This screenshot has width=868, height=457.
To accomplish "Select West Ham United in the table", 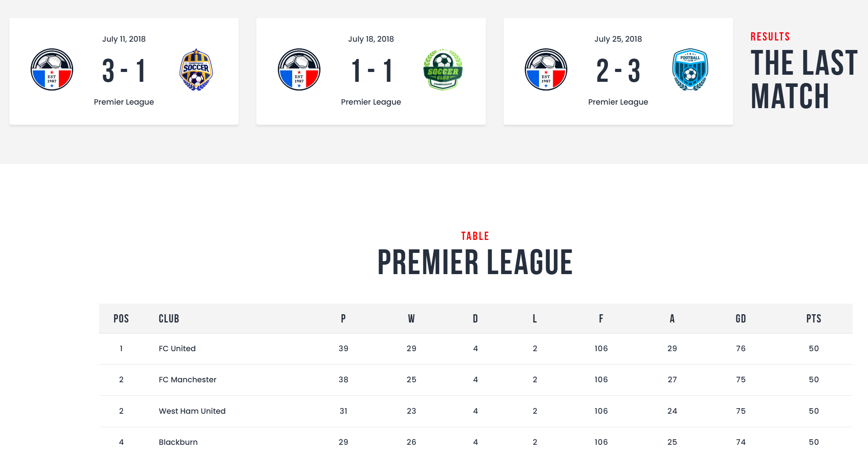I will coord(192,411).
